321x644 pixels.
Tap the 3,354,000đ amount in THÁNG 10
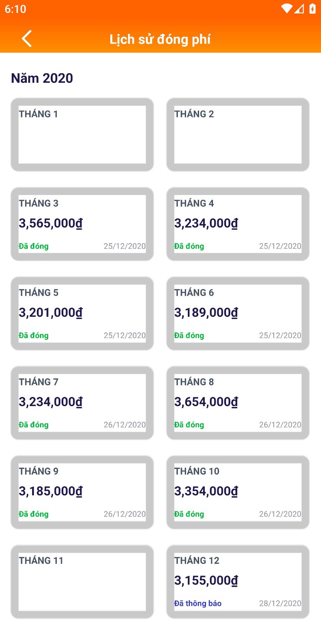click(x=206, y=491)
